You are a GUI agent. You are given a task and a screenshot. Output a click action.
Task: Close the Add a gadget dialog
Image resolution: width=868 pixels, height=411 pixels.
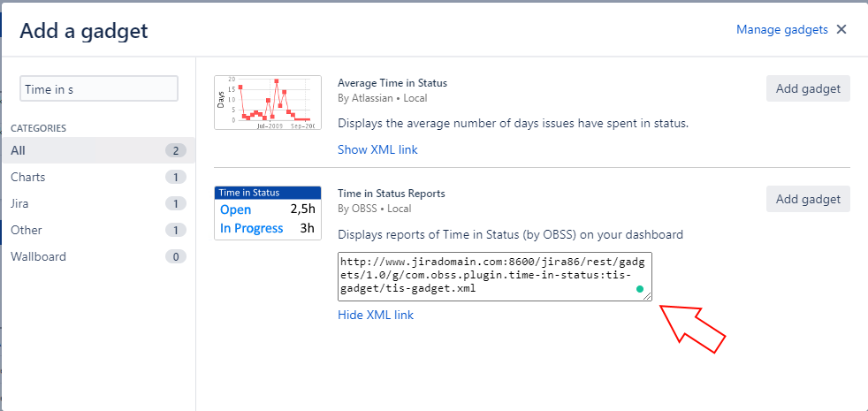point(841,29)
